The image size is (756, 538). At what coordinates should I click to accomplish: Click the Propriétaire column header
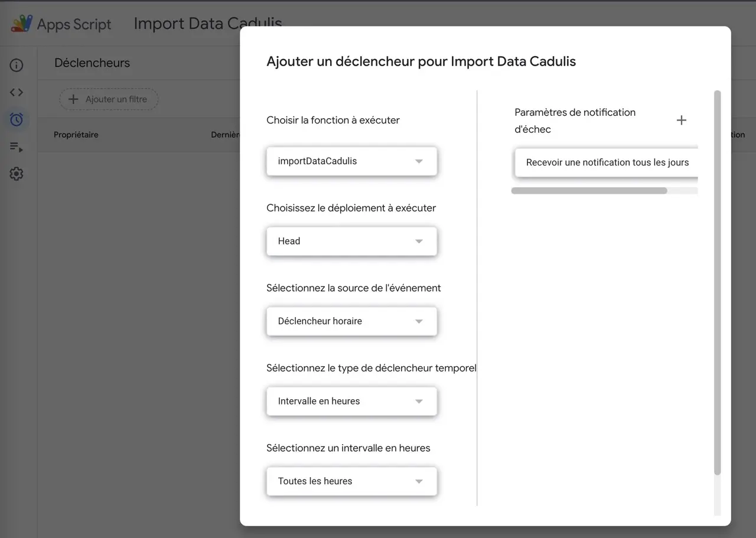(76, 135)
